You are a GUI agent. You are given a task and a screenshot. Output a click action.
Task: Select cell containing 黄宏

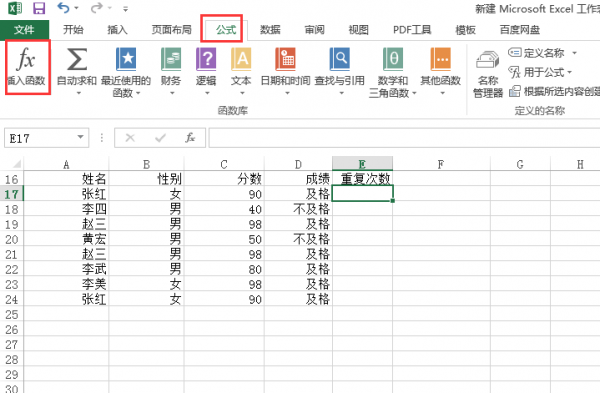click(66, 239)
